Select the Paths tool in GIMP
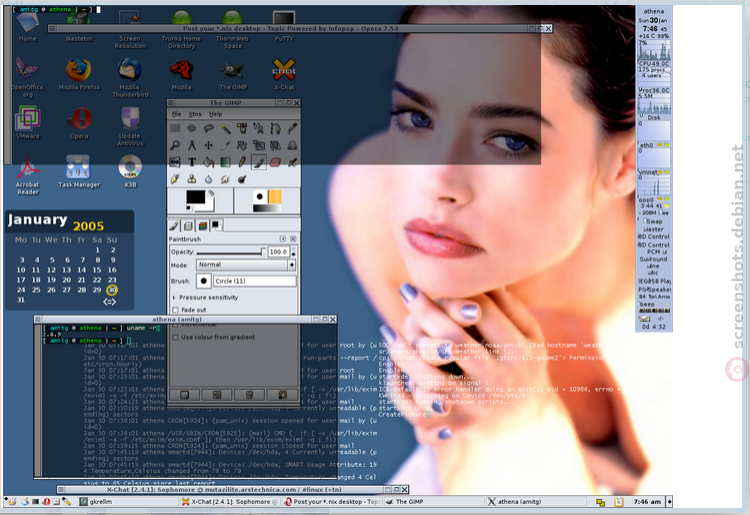 click(276, 128)
